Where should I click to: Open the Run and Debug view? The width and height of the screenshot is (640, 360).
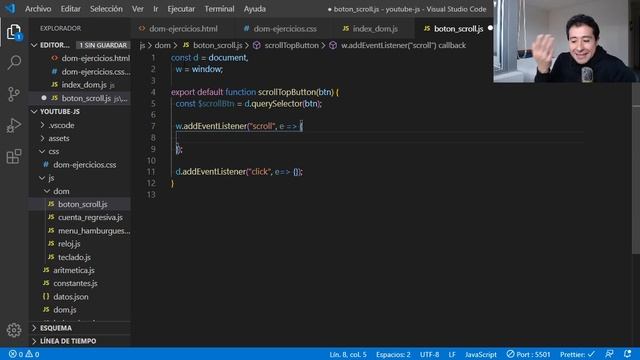(14, 125)
